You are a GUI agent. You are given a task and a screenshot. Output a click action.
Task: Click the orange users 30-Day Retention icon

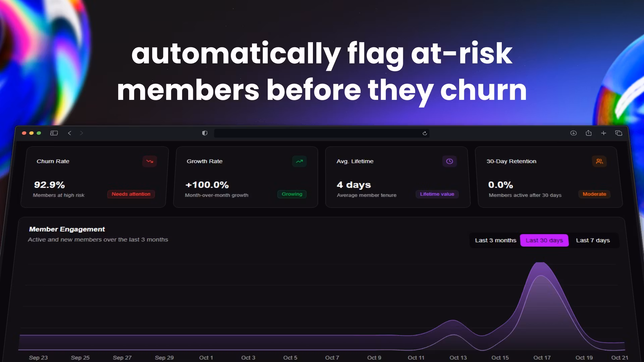click(599, 161)
